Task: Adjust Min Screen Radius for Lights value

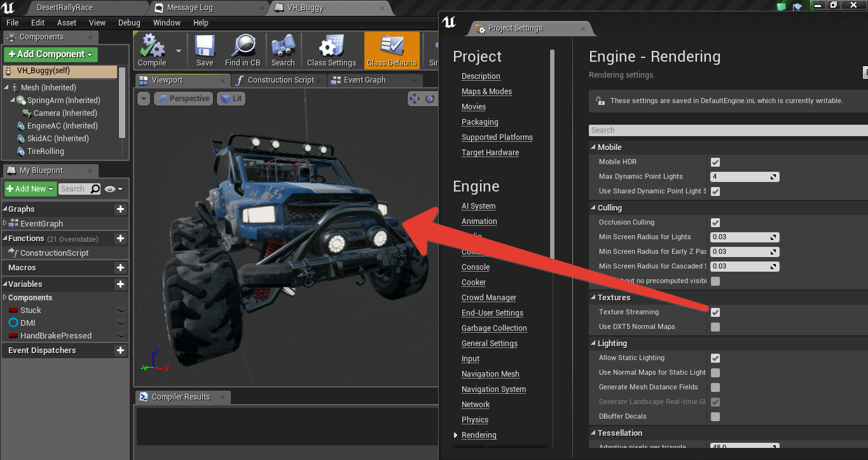Action: [x=745, y=237]
